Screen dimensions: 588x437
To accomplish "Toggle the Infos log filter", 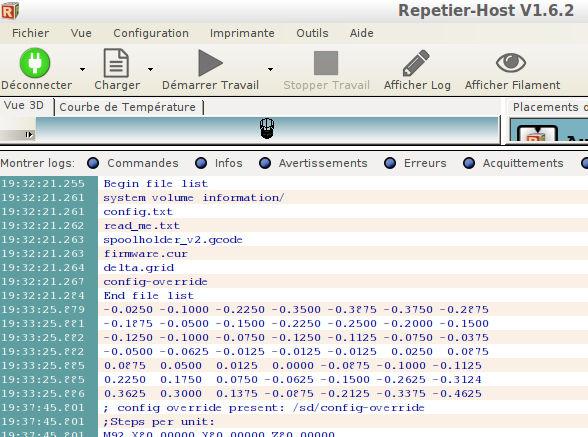I will tap(201, 163).
